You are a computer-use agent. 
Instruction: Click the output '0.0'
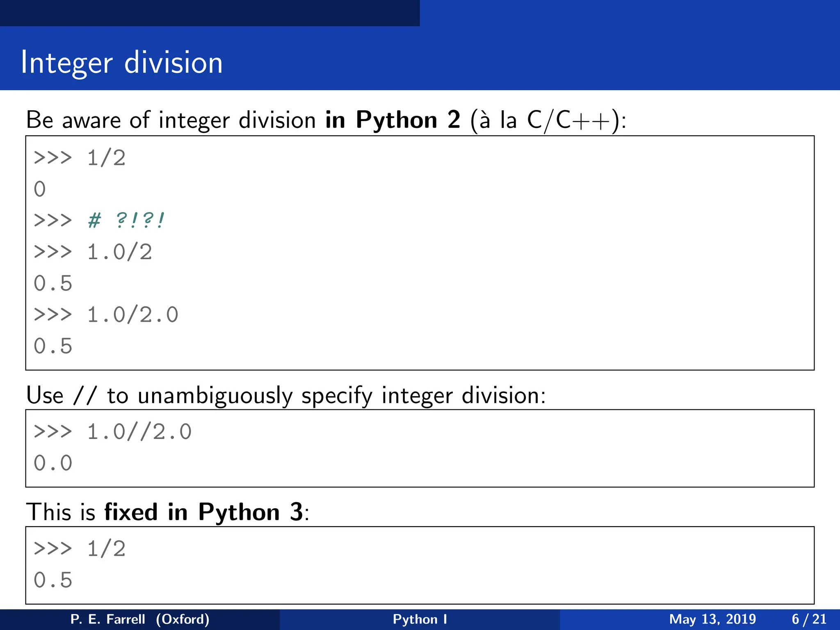pyautogui.click(x=53, y=463)
